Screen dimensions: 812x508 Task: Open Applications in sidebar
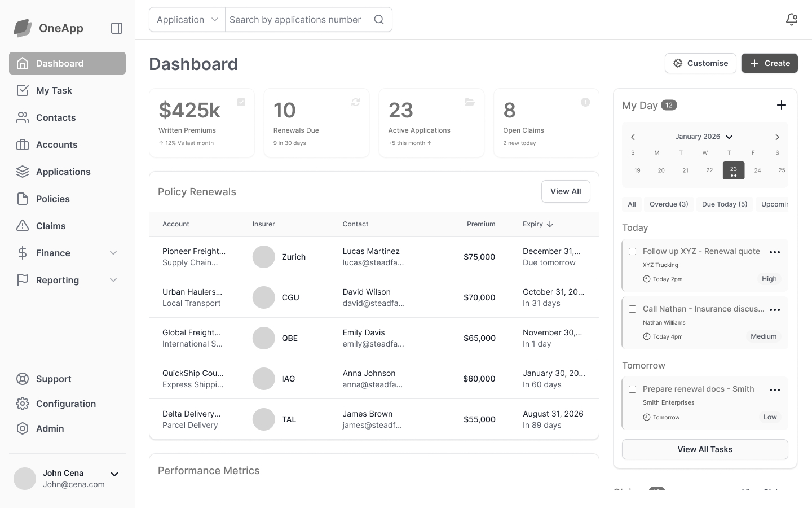pos(67,172)
